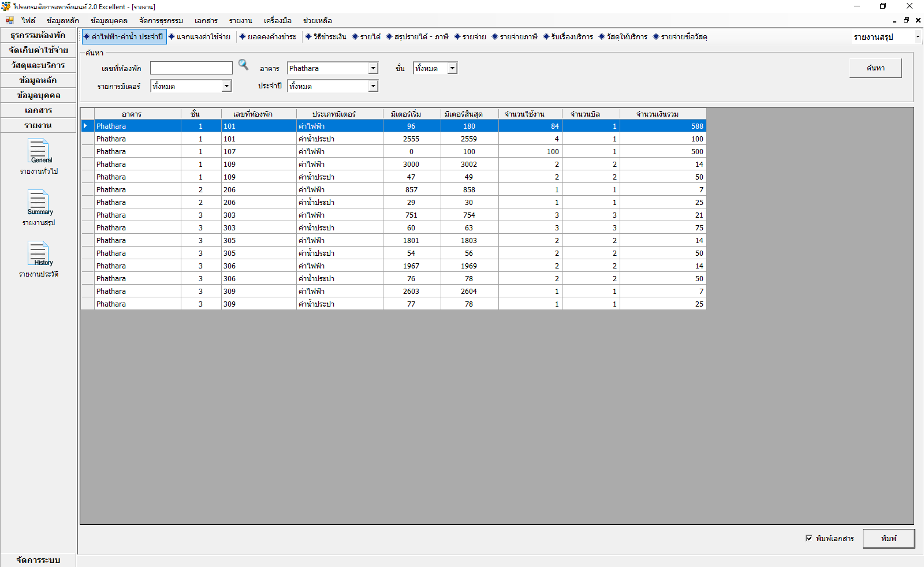Select the meter end value 3002

pyautogui.click(x=470, y=164)
